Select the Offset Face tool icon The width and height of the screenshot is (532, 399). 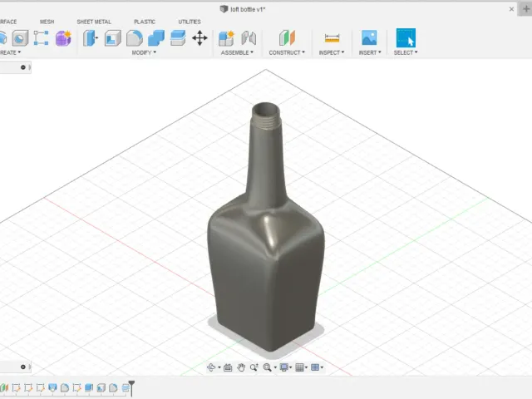(x=178, y=38)
